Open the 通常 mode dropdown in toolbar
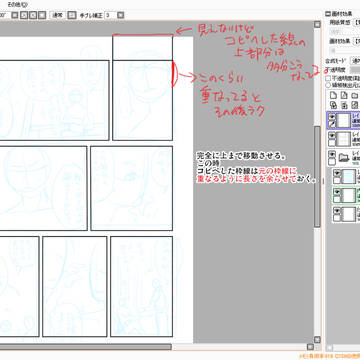 click(x=72, y=15)
